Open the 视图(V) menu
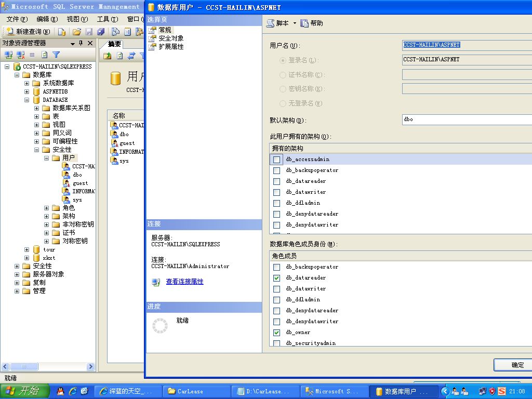The height and width of the screenshot is (399, 532). 77,19
